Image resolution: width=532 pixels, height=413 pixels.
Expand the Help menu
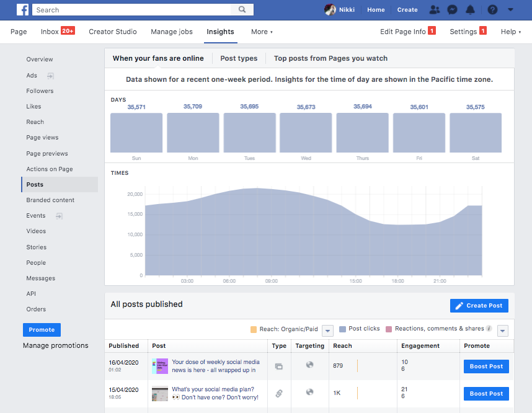point(511,32)
